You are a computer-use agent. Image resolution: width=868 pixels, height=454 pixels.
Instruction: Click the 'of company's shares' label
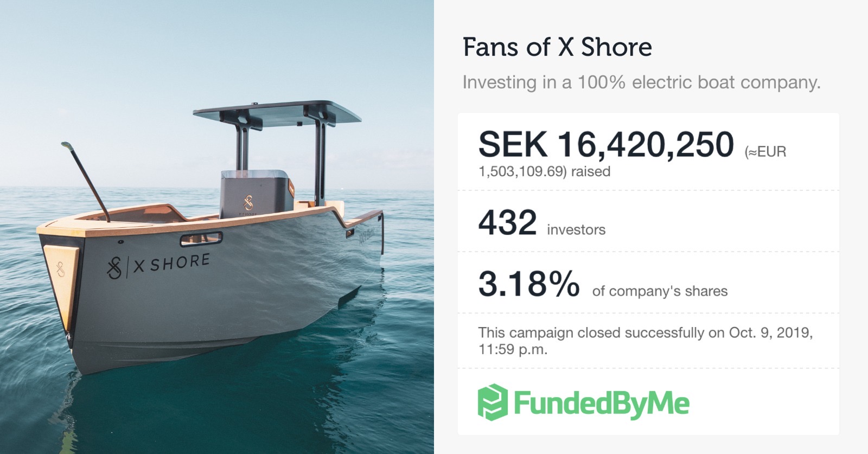660,291
